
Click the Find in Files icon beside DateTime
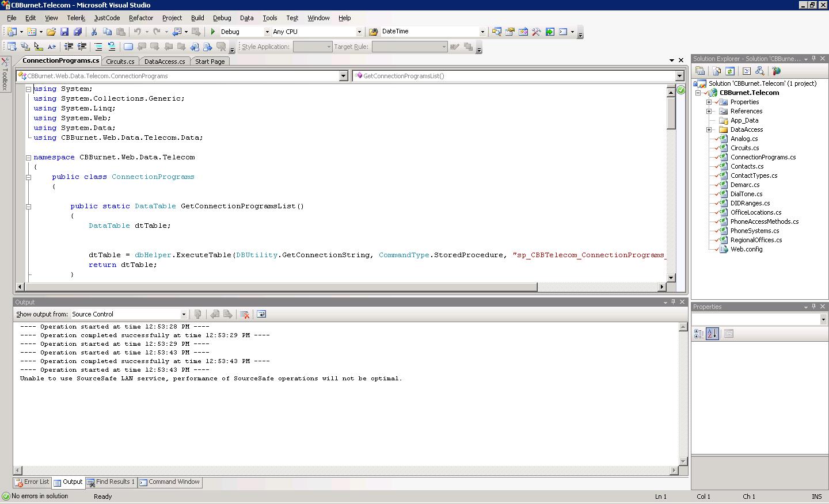pos(374,32)
